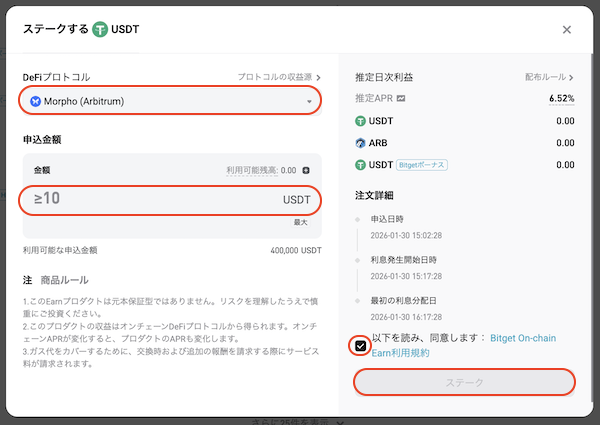
Task: Check the terms agreement checkbox
Action: coord(360,345)
